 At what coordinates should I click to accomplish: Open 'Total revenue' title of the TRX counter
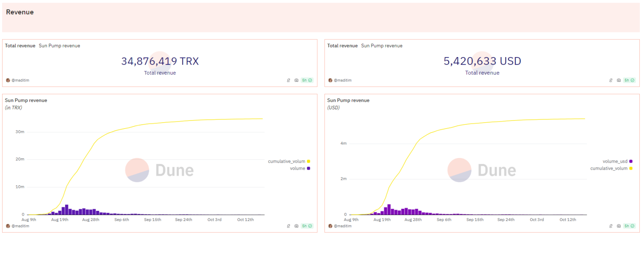[x=20, y=46]
